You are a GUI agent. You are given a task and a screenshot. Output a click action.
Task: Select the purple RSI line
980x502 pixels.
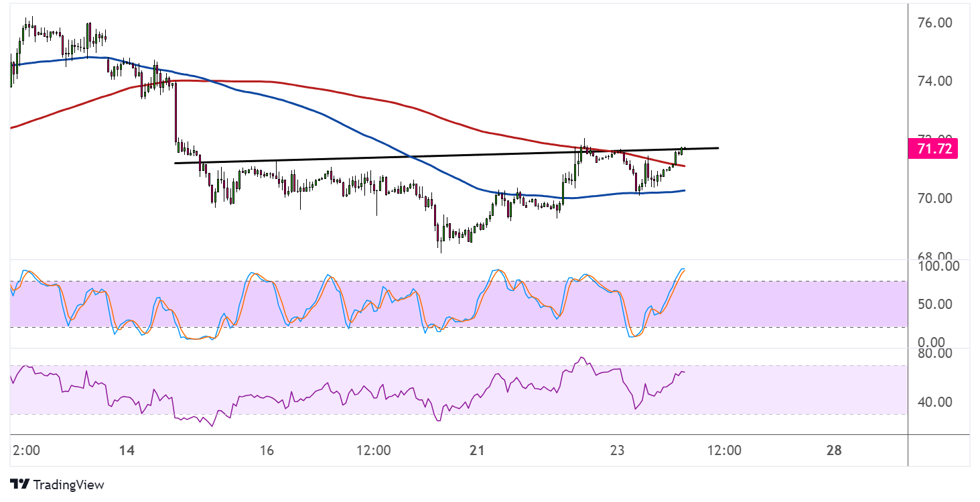(348, 392)
